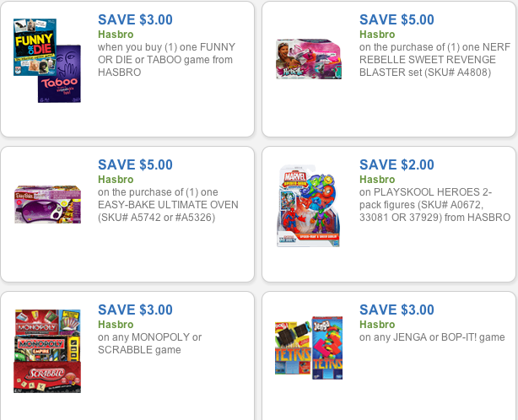Click the Easy-Bake Ultimate Oven product image

[47, 204]
